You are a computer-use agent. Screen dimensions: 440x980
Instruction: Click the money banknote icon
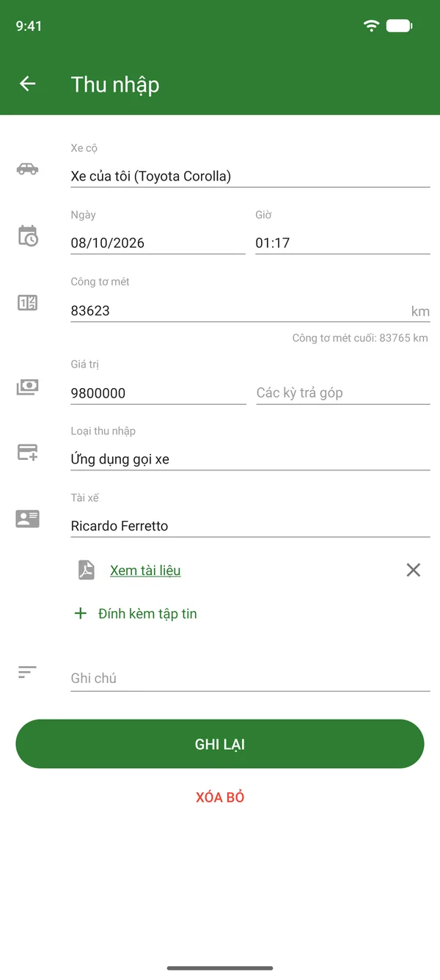(x=28, y=387)
